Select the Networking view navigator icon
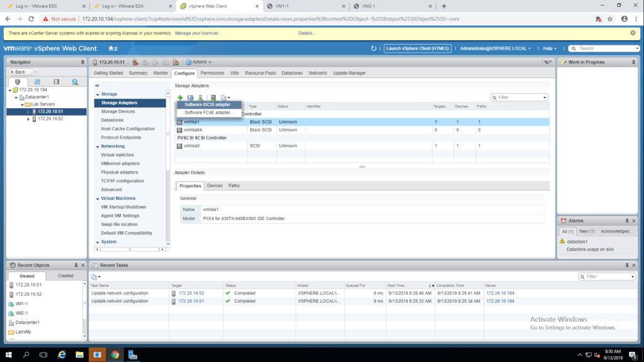The width and height of the screenshot is (644, 362). coord(75,82)
